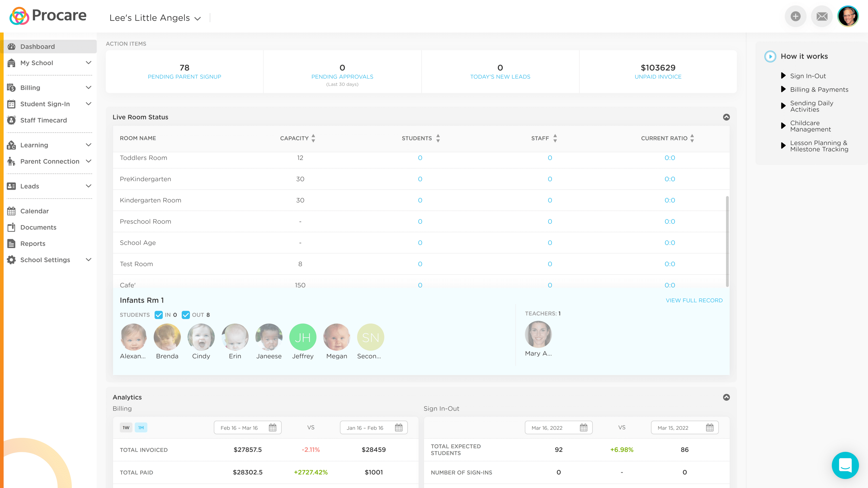Click the Learning blocks icon

(12, 145)
